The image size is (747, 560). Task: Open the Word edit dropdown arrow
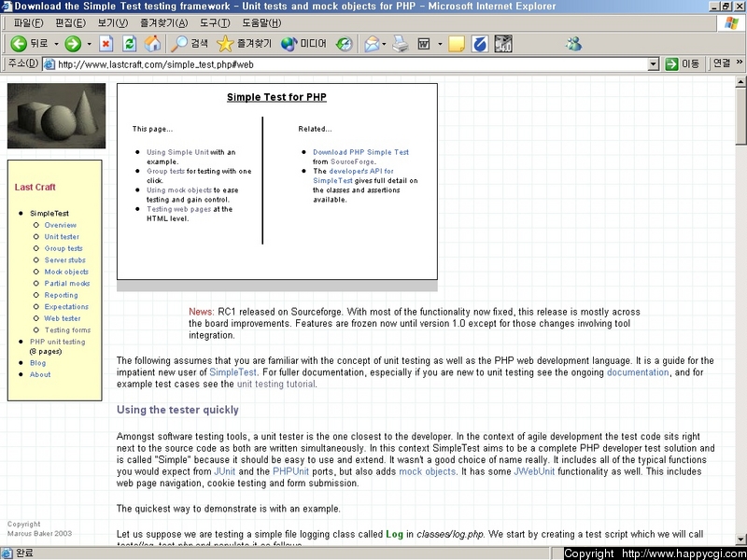coord(440,44)
